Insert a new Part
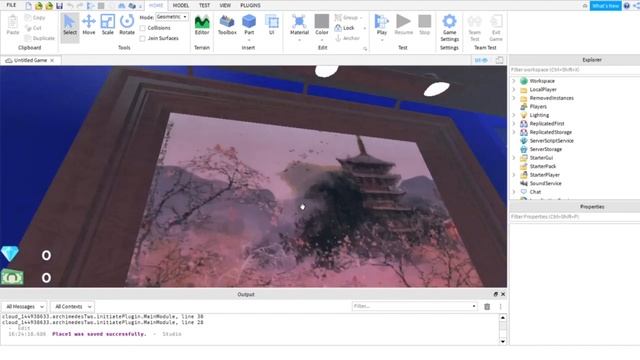The height and width of the screenshot is (360, 640). click(x=249, y=24)
